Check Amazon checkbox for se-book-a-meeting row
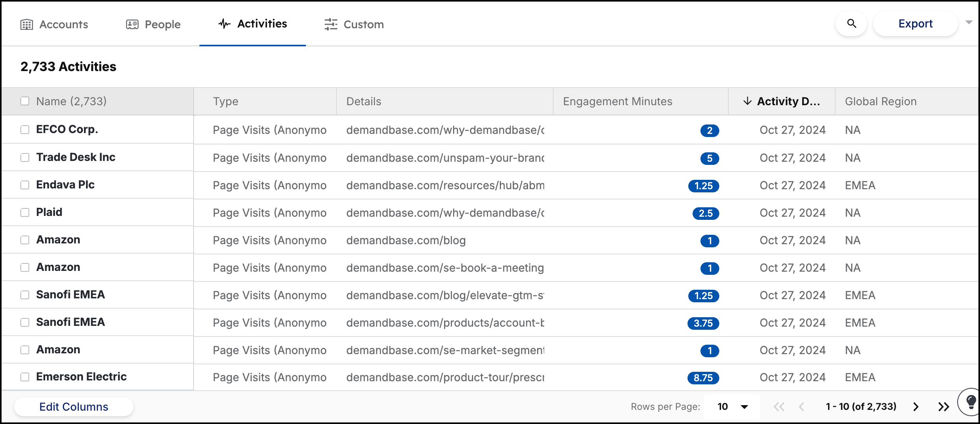 25,267
